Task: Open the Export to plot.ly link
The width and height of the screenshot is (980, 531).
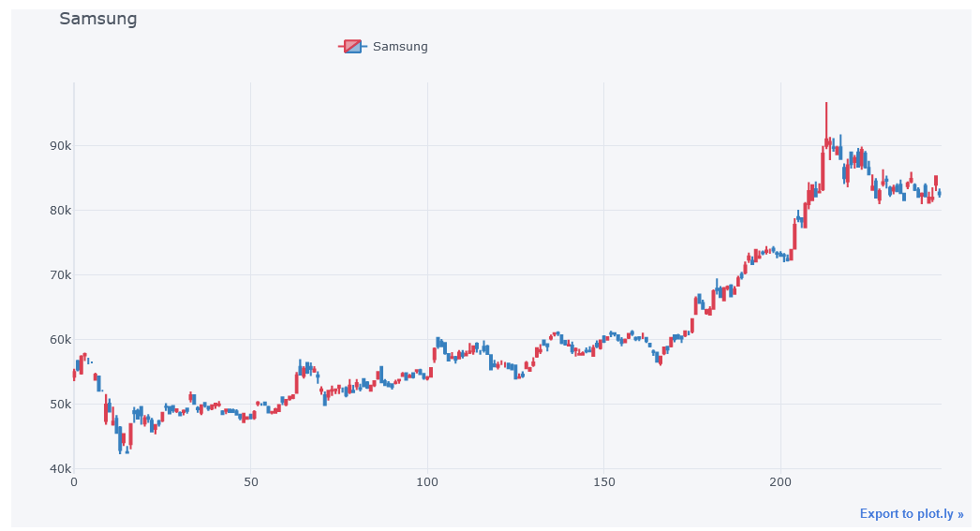Action: click(911, 513)
